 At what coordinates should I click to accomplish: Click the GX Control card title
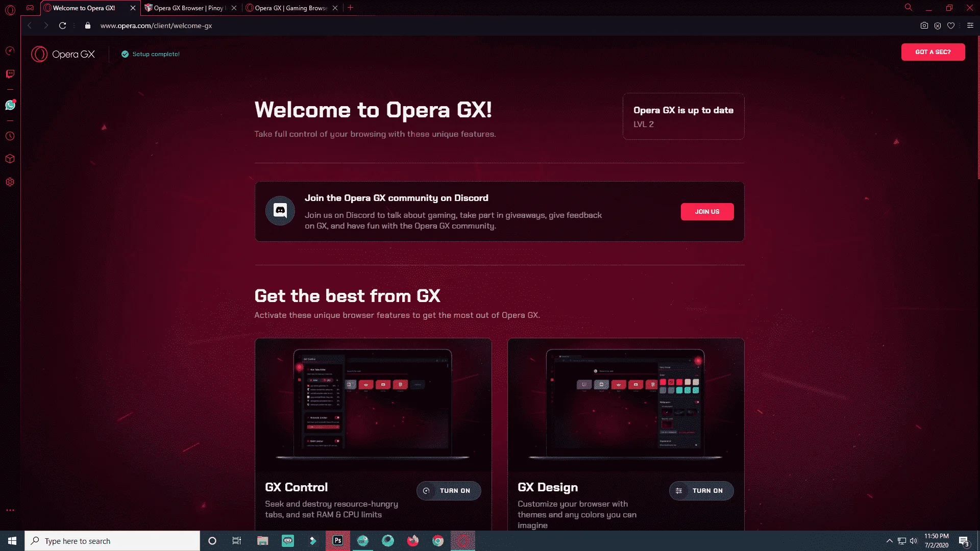pyautogui.click(x=297, y=487)
